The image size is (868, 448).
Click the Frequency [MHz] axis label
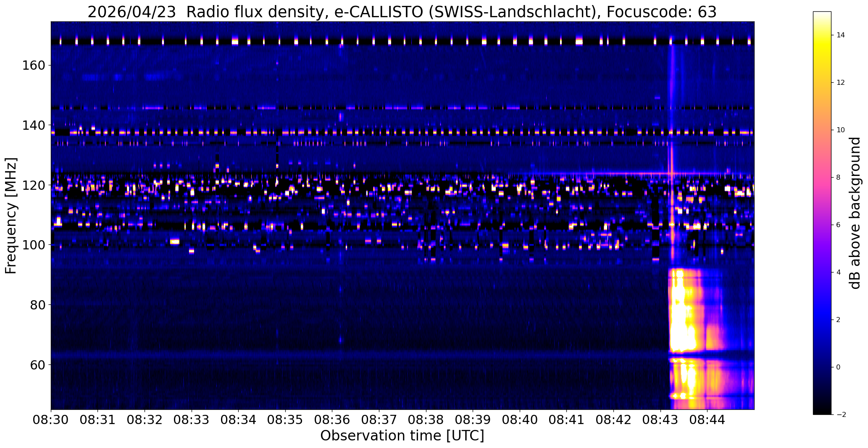pos(11,216)
